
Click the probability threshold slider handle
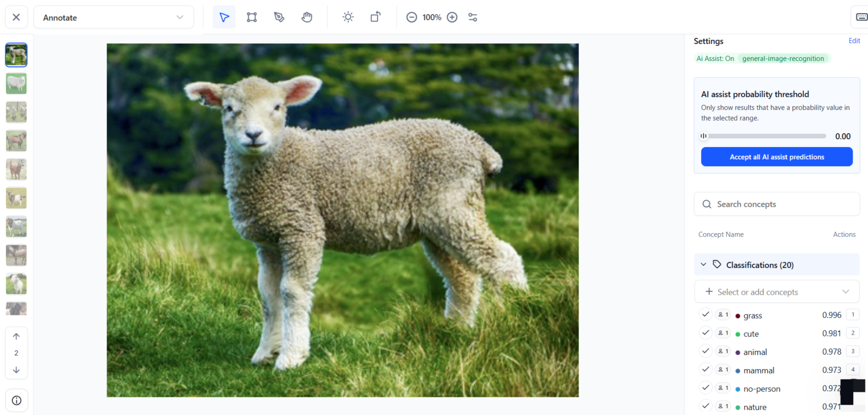pos(704,136)
